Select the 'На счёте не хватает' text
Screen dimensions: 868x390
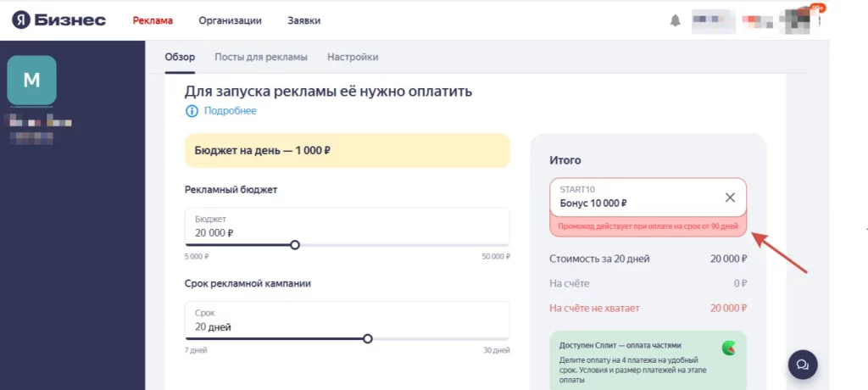pyautogui.click(x=594, y=308)
